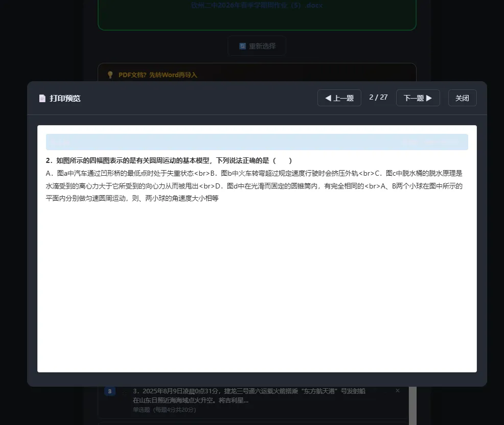Click the refresh icon in 重新选择 button
The width and height of the screenshot is (504, 425).
click(242, 46)
